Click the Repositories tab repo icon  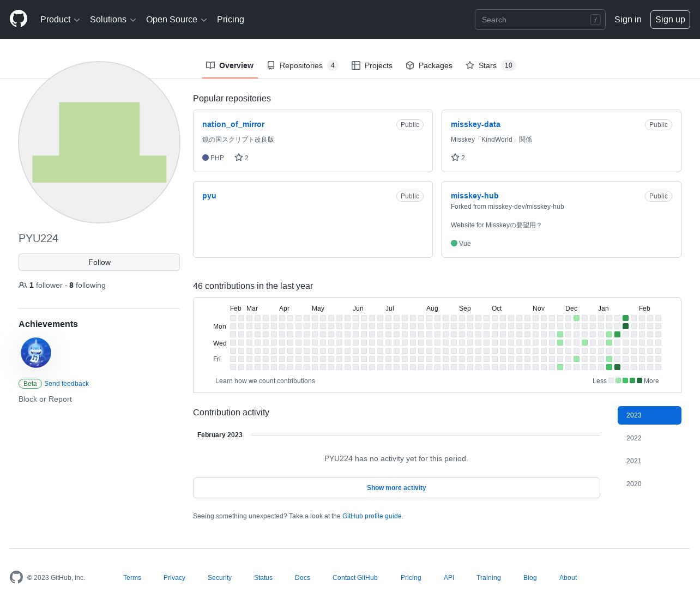click(x=271, y=65)
